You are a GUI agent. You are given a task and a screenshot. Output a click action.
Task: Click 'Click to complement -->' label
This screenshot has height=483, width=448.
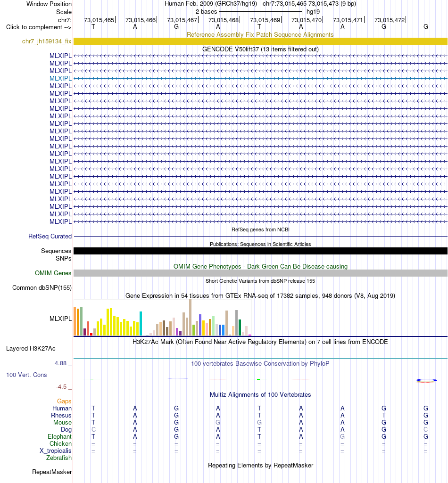click(39, 27)
